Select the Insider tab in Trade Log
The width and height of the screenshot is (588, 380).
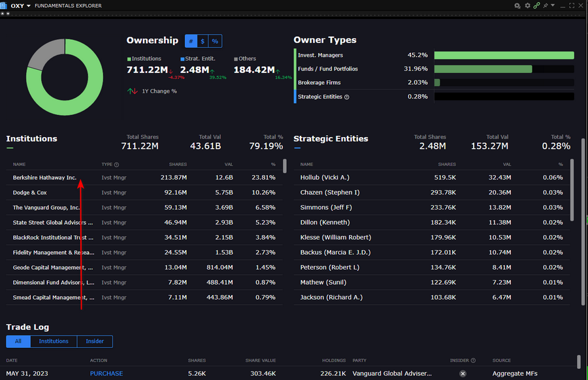[95, 341]
